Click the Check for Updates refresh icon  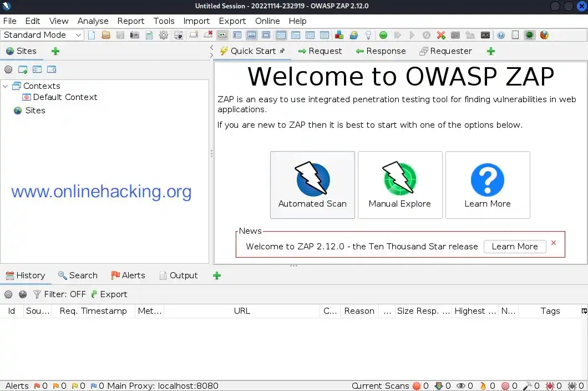[x=353, y=35]
